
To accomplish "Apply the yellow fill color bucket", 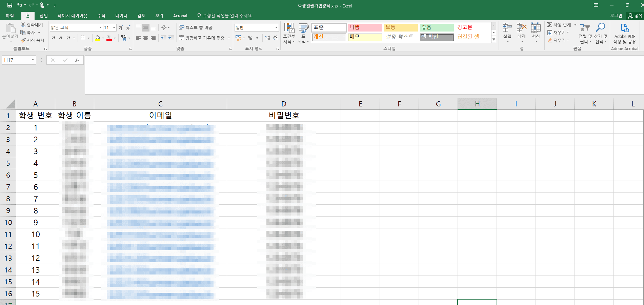I will coord(98,38).
